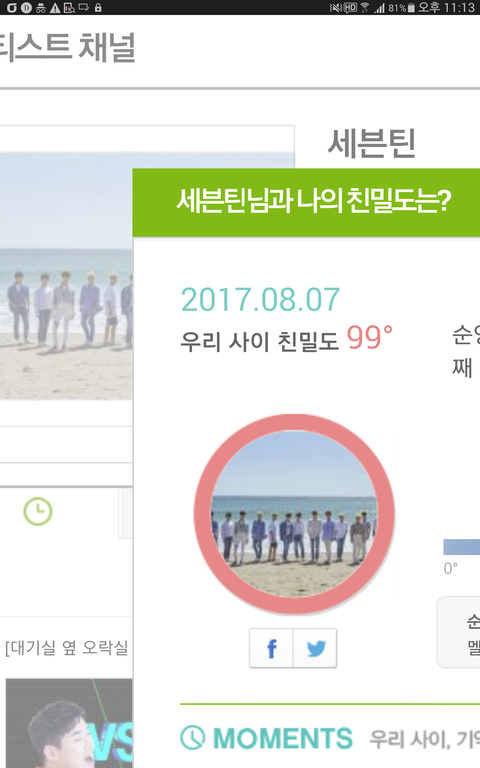Click the green 친밀도 popup header
The width and height of the screenshot is (480, 768).
[306, 203]
